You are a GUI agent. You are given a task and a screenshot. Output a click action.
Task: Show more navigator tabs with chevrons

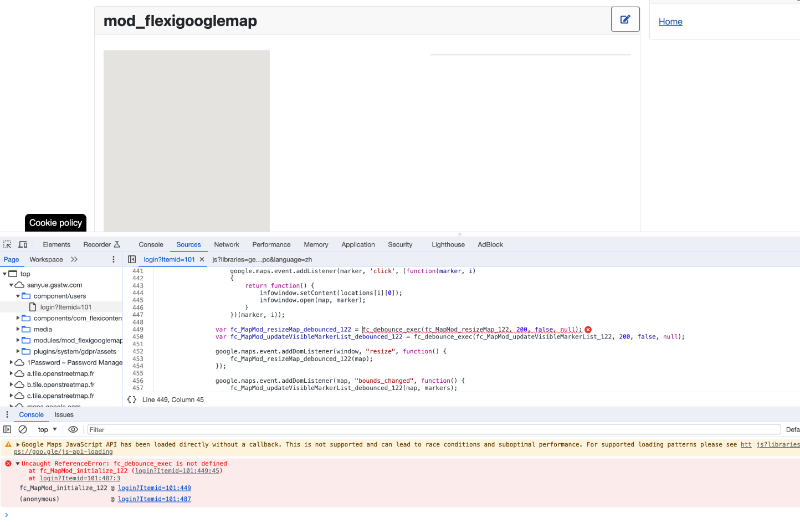(x=74, y=259)
